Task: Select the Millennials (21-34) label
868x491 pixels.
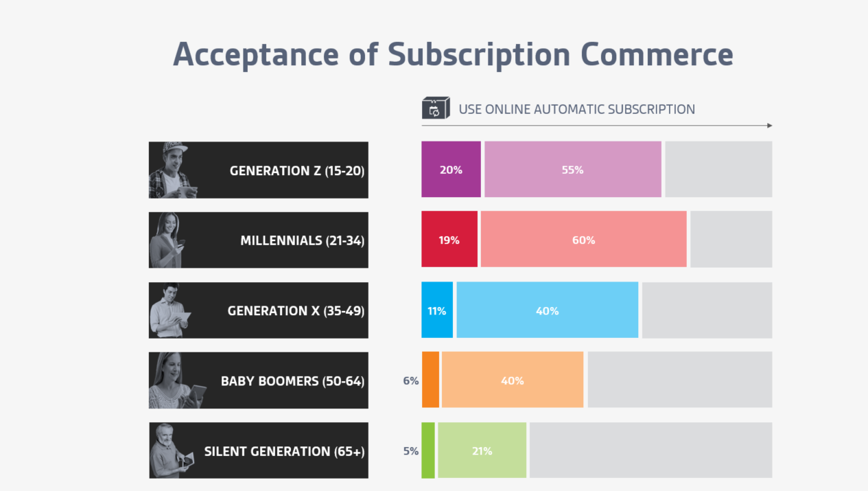Action: tap(303, 240)
